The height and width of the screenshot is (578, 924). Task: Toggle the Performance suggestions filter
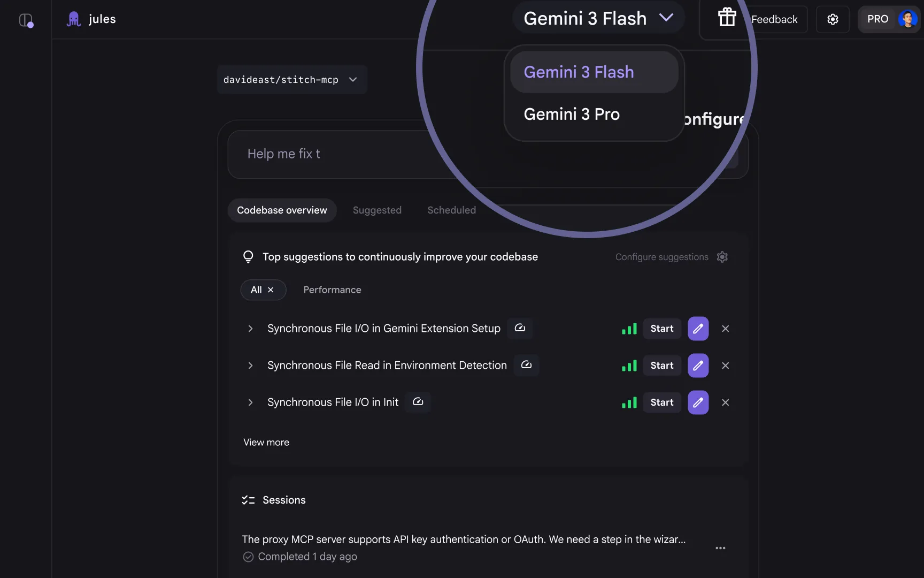(x=332, y=290)
